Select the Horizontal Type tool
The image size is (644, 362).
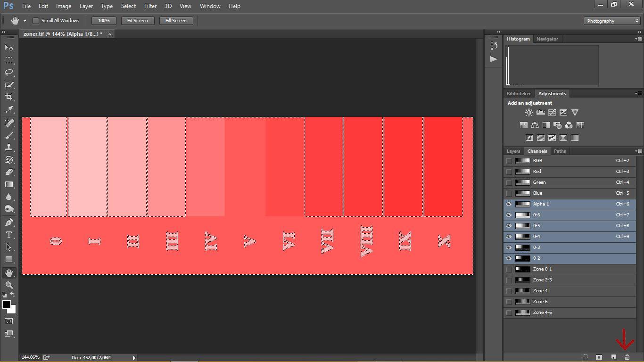(x=9, y=235)
